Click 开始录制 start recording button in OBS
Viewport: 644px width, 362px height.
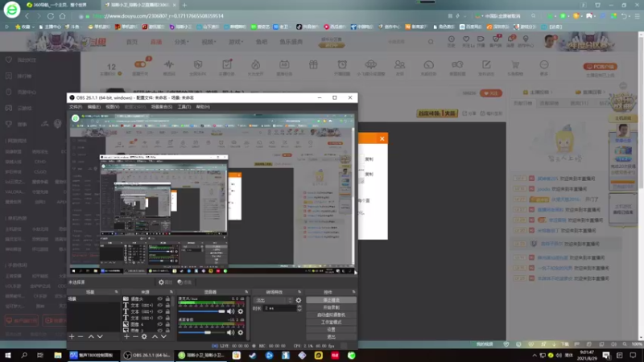pos(331,307)
